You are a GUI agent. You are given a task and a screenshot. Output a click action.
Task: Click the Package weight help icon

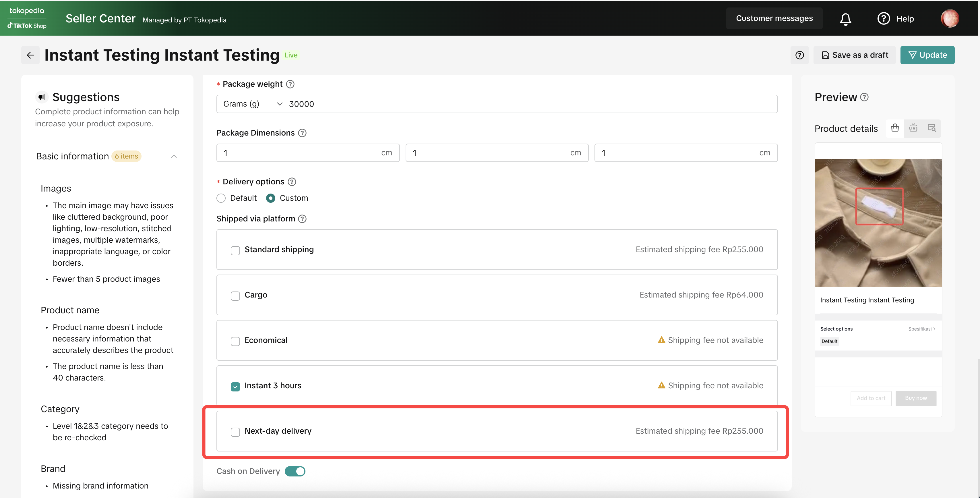[290, 84]
